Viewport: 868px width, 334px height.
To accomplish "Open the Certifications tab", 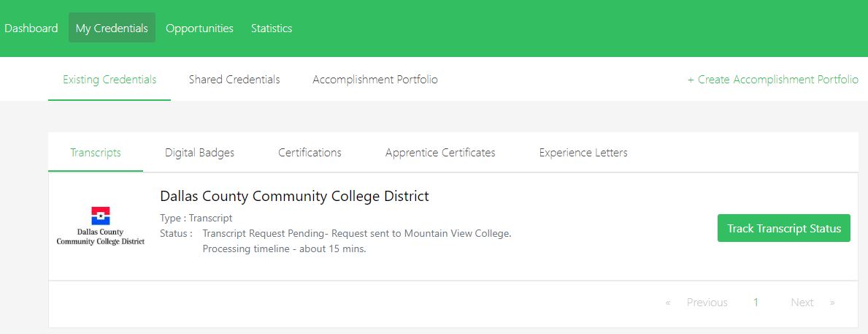I will (x=310, y=153).
